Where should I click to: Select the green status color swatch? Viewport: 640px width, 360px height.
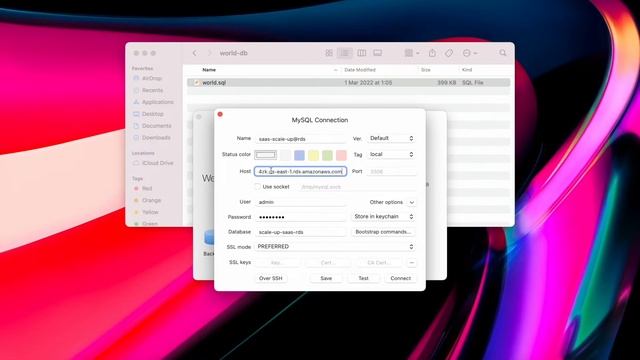[x=327, y=155]
